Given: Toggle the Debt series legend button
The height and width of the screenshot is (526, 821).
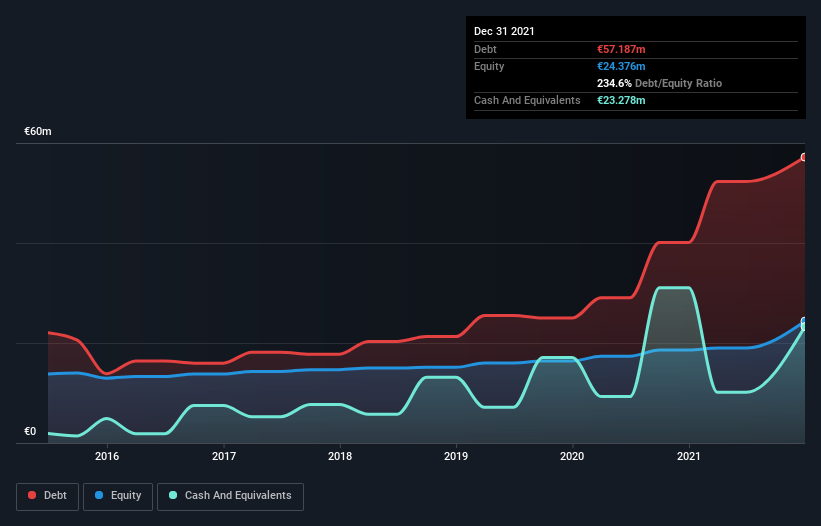Looking at the screenshot, I should pos(48,496).
